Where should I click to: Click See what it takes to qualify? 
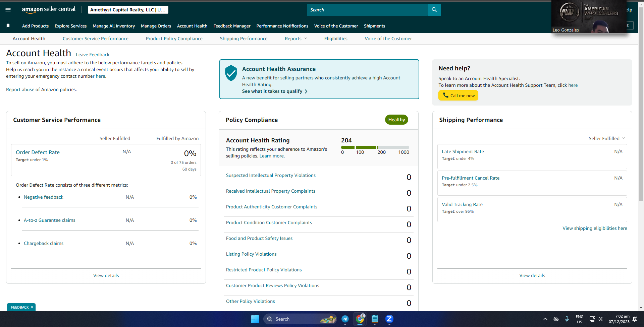click(x=275, y=91)
